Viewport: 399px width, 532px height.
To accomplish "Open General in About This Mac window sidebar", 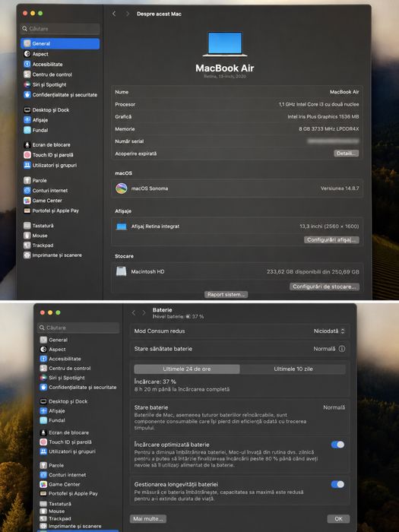I will point(60,43).
